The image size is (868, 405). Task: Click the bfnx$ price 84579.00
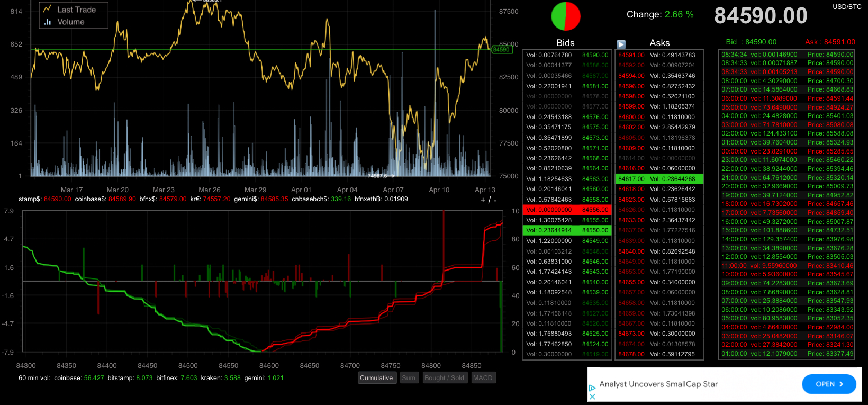tap(173, 199)
